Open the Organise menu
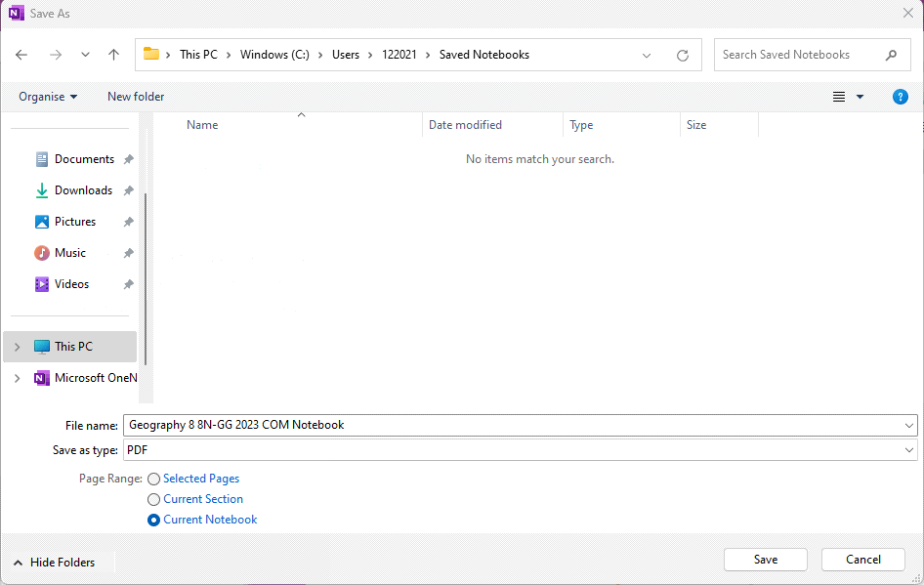Screen dimensions: 924x585 click(48, 97)
